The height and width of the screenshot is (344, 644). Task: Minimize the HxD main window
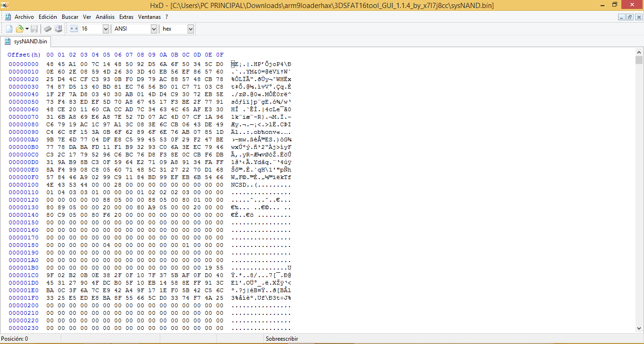point(602,5)
